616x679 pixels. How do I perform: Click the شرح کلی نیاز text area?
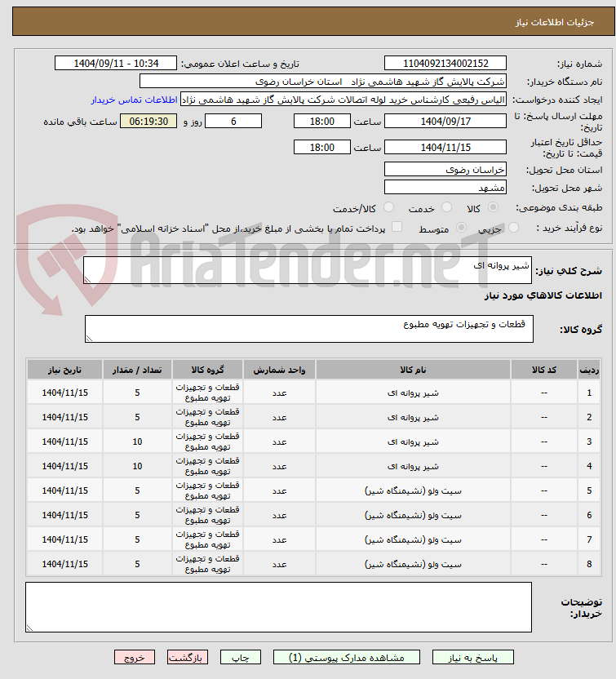(x=308, y=270)
